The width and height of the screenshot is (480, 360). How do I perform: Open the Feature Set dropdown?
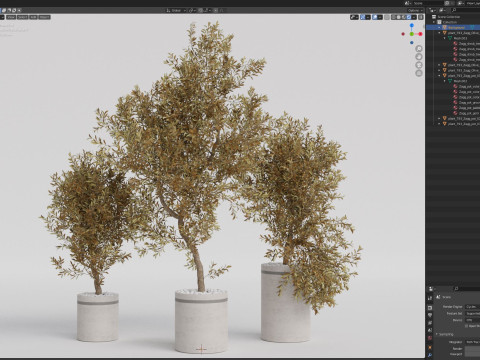click(473, 313)
